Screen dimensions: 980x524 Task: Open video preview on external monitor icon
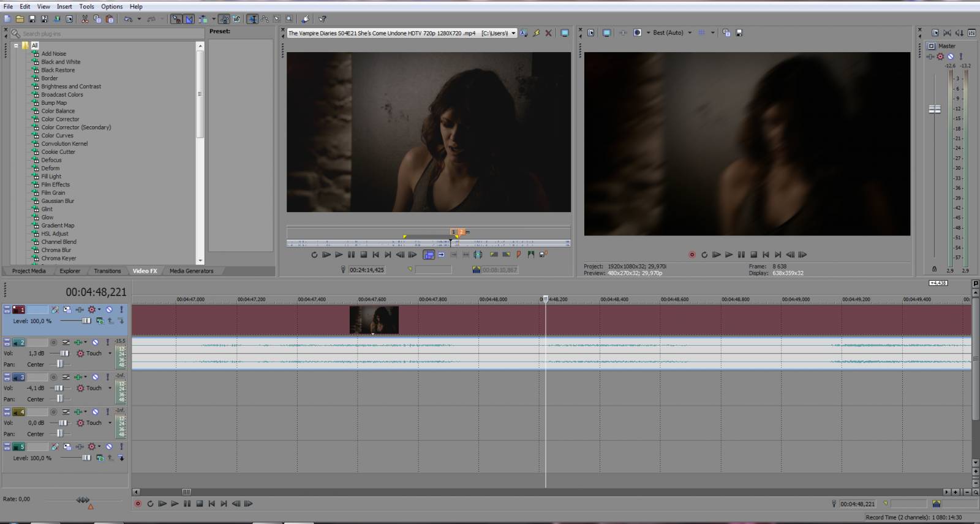[x=606, y=33]
